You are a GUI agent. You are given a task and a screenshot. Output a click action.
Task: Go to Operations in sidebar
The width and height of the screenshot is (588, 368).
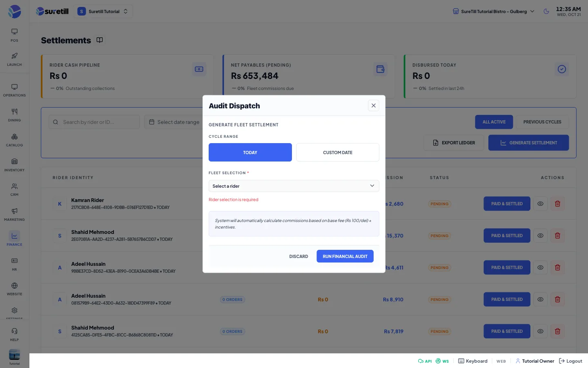point(14,90)
